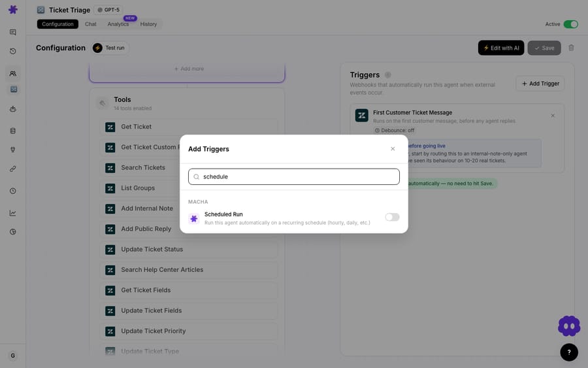Select the Search Tickets tool
The width and height of the screenshot is (588, 368).
coord(189,168)
